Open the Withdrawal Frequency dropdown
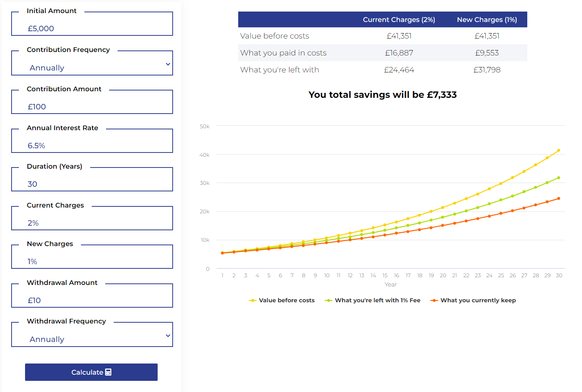Viewport: 582px width, 392px height. [x=92, y=335]
